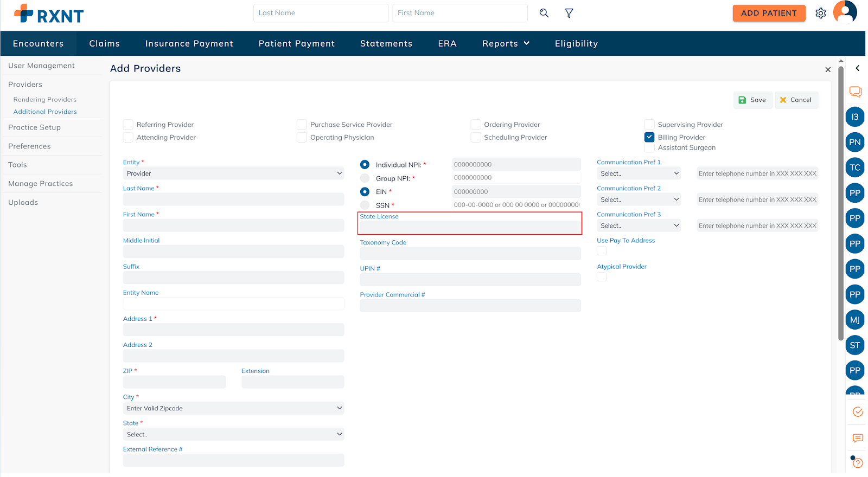This screenshot has height=477, width=868.
Task: Tick the Use Pay To Address checkbox
Action: [602, 251]
